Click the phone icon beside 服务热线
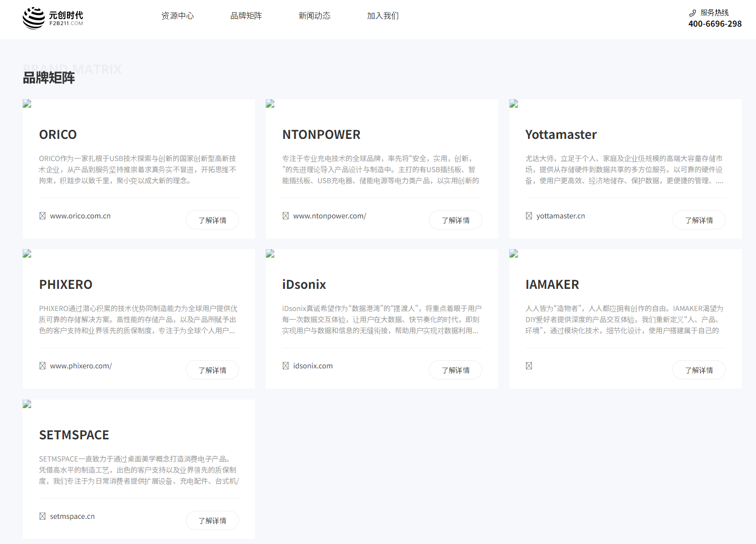The image size is (756, 544). [693, 13]
